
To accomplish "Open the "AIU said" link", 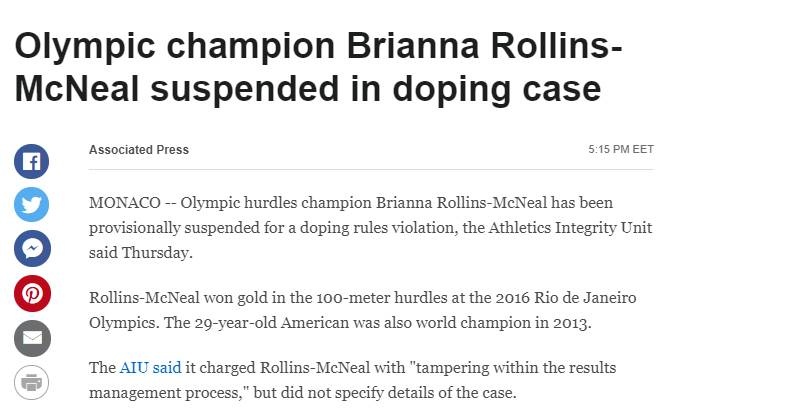I will (x=150, y=367).
